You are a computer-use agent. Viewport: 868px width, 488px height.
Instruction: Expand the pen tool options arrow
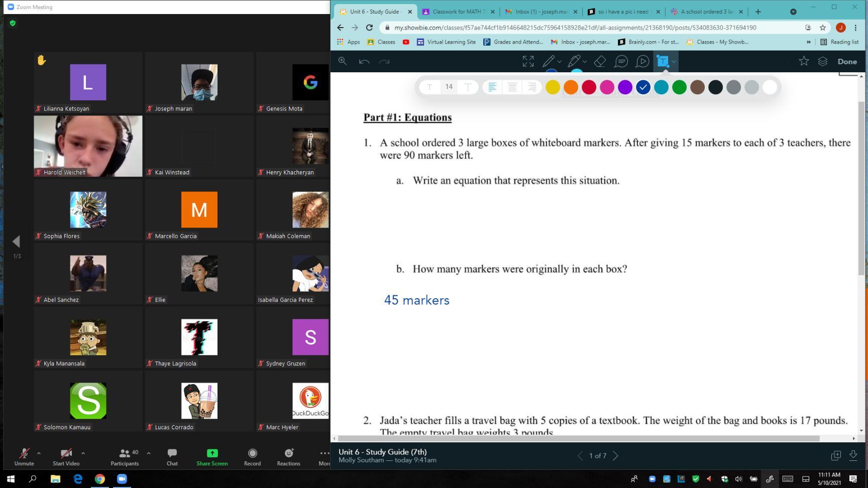(x=560, y=62)
